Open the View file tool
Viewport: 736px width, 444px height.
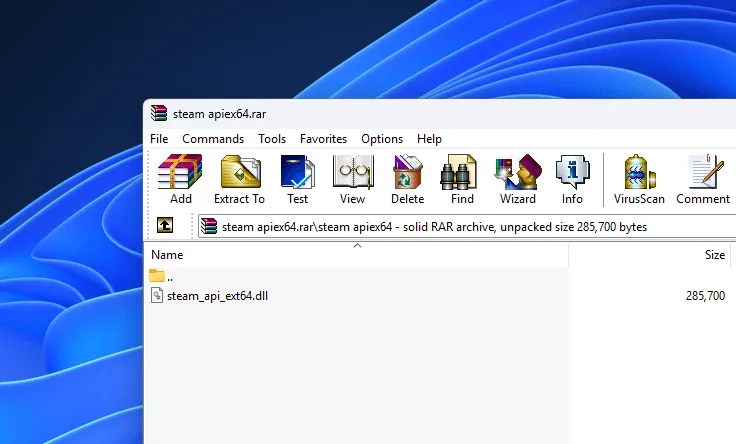[352, 180]
